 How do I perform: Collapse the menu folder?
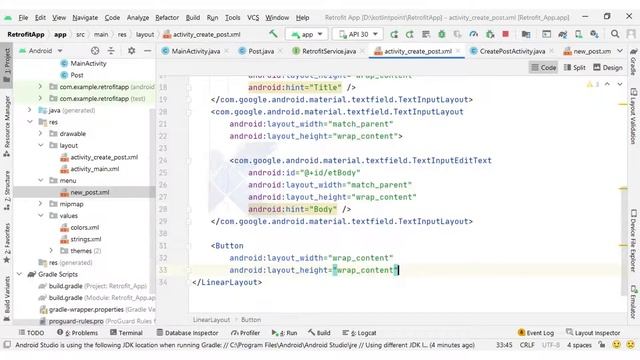(x=40, y=180)
